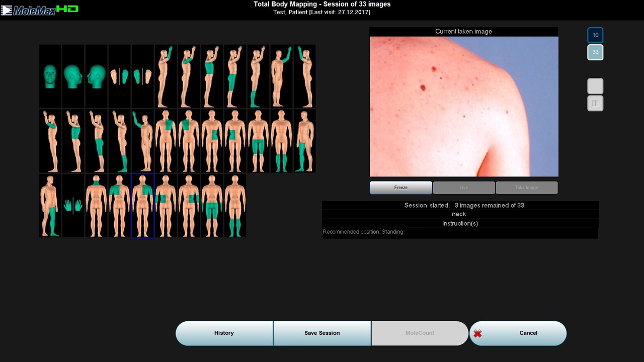This screenshot has width=644, height=362.
Task: Click the 'neck' body region label
Action: [x=459, y=214]
